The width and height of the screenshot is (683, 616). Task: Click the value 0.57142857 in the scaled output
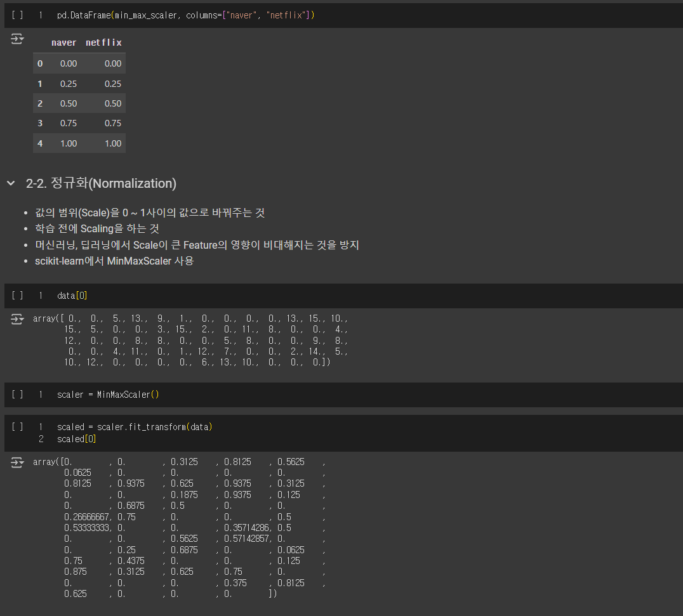click(246, 539)
